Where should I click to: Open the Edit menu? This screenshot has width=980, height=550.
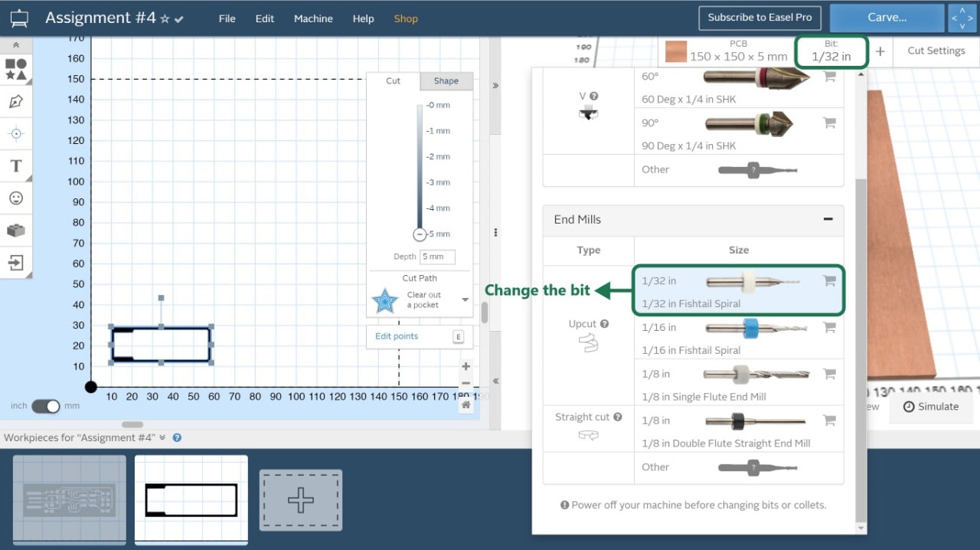click(x=265, y=18)
